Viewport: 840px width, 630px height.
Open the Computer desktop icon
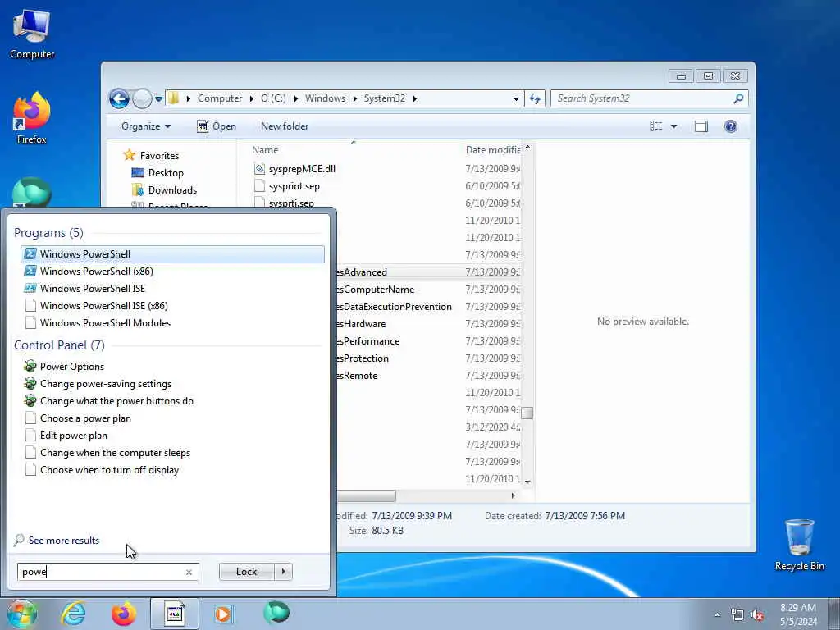pos(32,34)
